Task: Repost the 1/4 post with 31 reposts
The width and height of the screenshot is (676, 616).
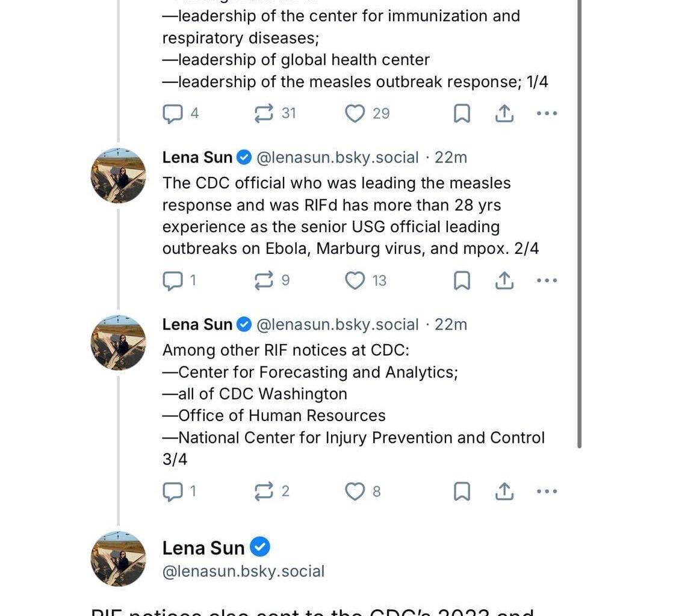Action: click(x=264, y=114)
